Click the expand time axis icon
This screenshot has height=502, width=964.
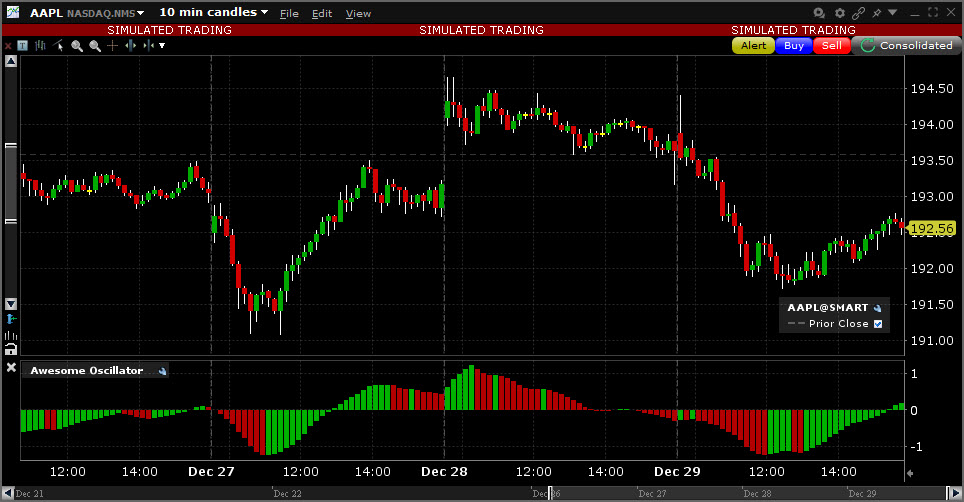(130, 45)
